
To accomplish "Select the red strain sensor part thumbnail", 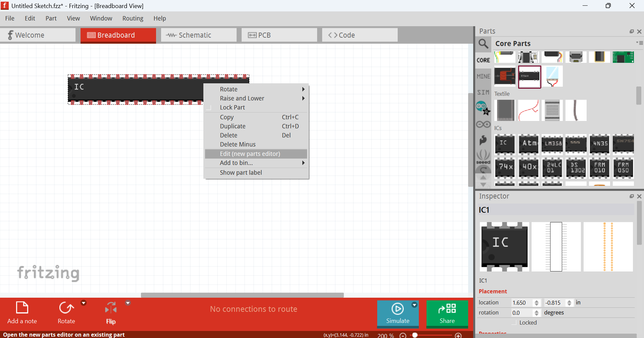I will [x=505, y=76].
